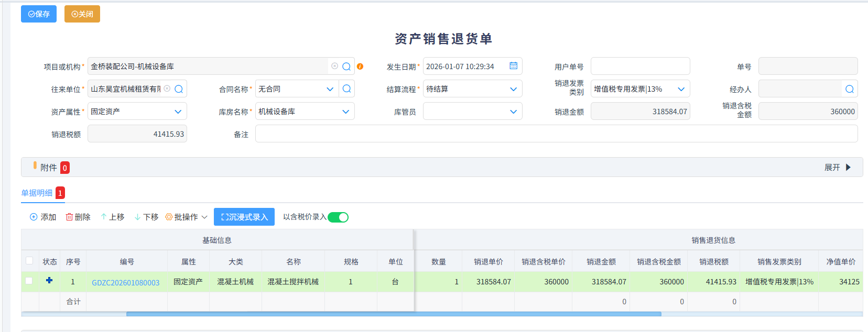Click the search icon in 项目或机构 field
Viewport: 868px width, 332px height.
point(346,67)
